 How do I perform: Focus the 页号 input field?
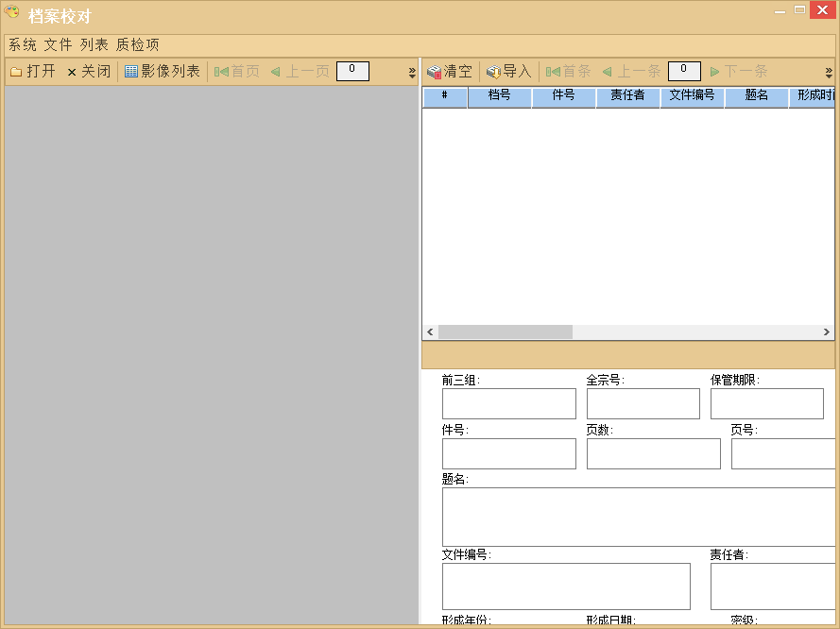tap(783, 454)
